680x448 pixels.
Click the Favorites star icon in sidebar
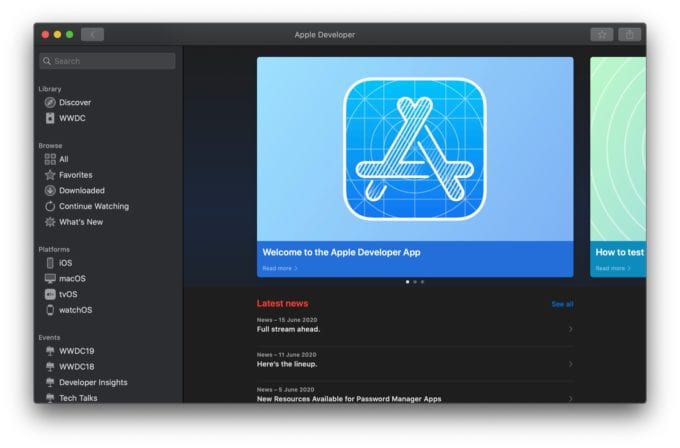click(50, 175)
